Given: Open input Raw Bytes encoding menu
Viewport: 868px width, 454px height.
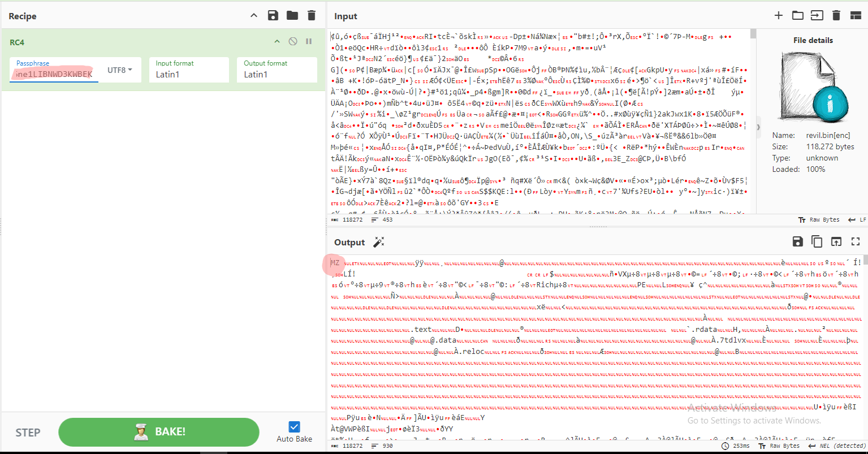Looking at the screenshot, I should pos(818,219).
